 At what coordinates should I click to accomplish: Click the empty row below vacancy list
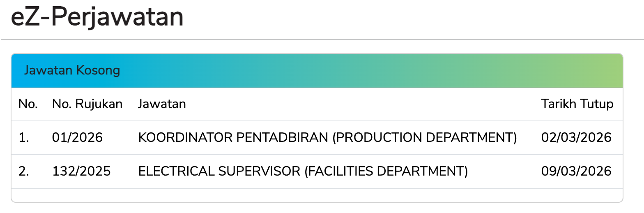point(317,195)
